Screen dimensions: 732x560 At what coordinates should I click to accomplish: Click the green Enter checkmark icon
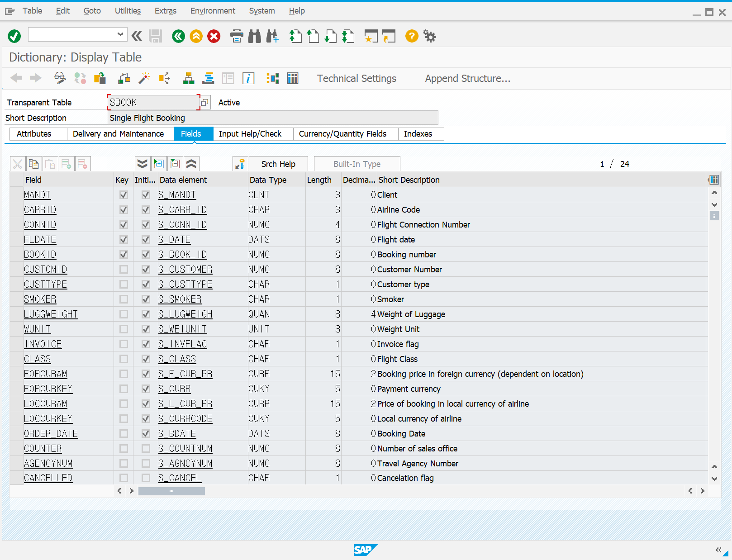click(x=14, y=36)
